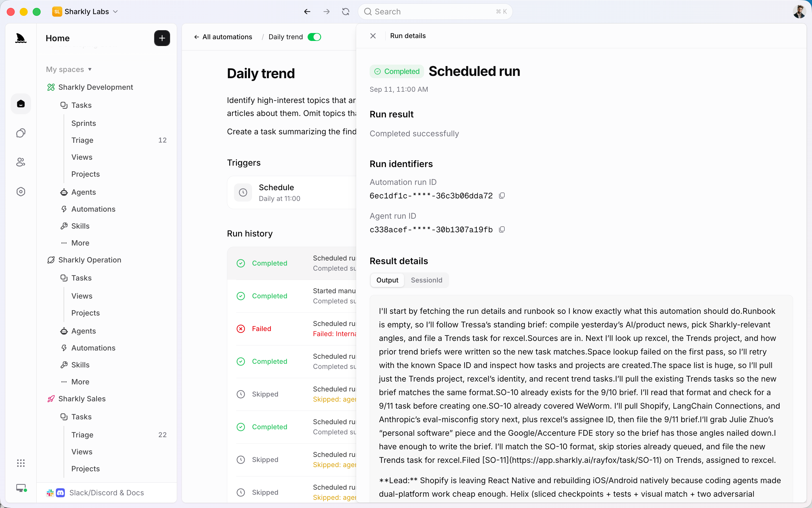Screen dimensions: 812x508
Task: Open the settings hexagon icon in left rail
Action: (21, 192)
